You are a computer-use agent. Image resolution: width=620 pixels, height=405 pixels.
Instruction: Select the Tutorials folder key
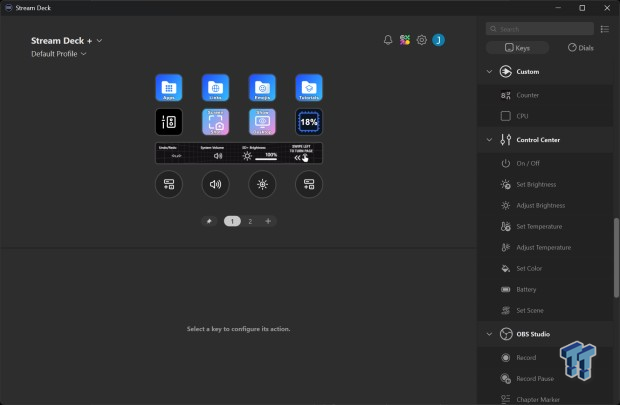309,87
